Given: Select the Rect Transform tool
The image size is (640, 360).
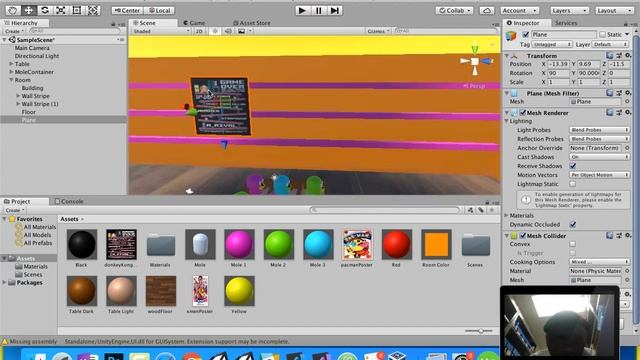Looking at the screenshot, I should coord(76,10).
